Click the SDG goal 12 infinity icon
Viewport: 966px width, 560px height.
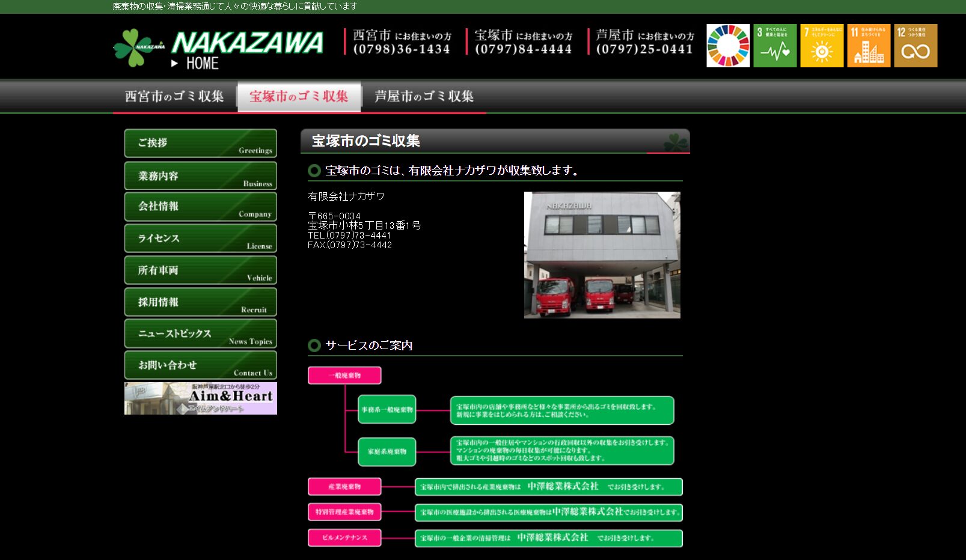click(916, 46)
